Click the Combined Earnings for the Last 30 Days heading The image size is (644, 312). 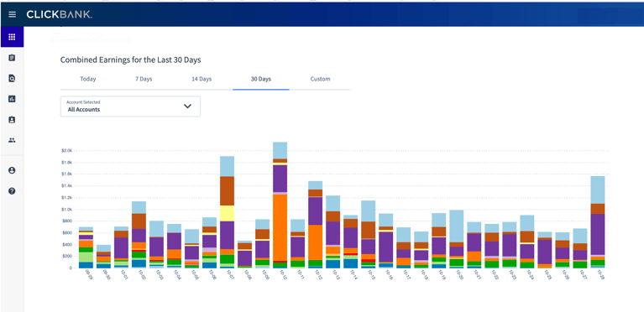(x=131, y=60)
